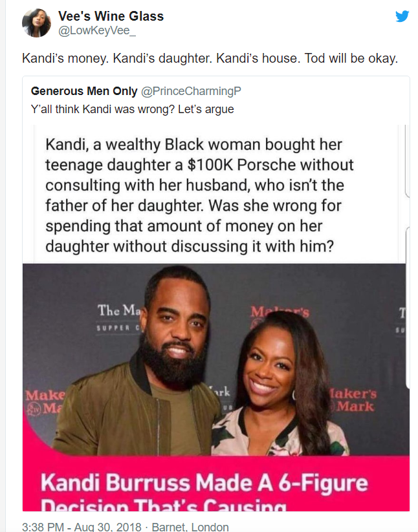Open the display name Vee's Wine Glass
This screenshot has width=418, height=532.
point(111,16)
